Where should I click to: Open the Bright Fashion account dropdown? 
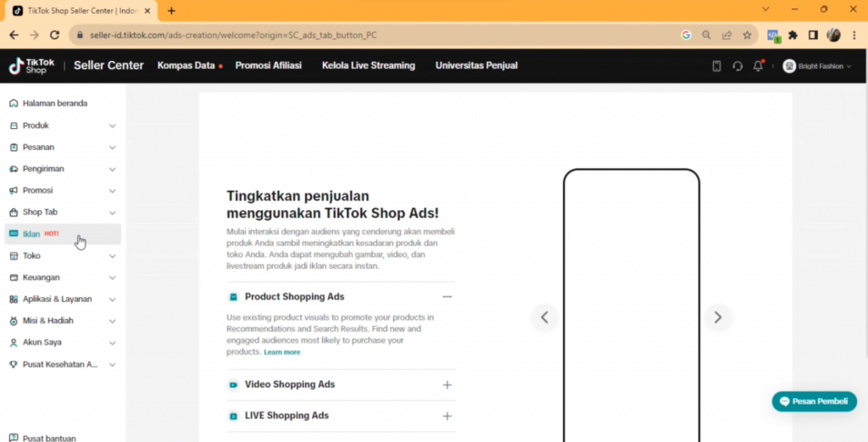click(x=817, y=66)
